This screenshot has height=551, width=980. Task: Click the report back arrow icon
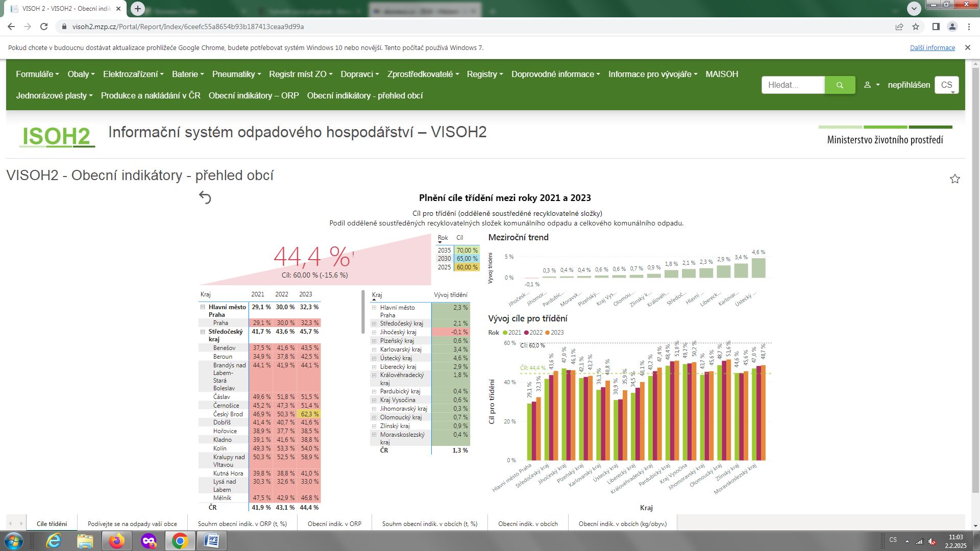[x=205, y=197]
